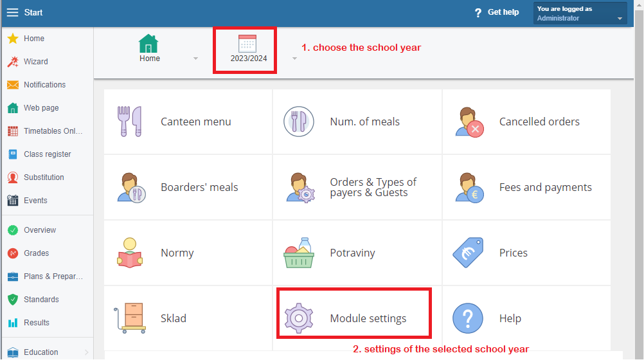Select Home in the sidebar menu
The width and height of the screenshot is (644, 362).
[34, 38]
